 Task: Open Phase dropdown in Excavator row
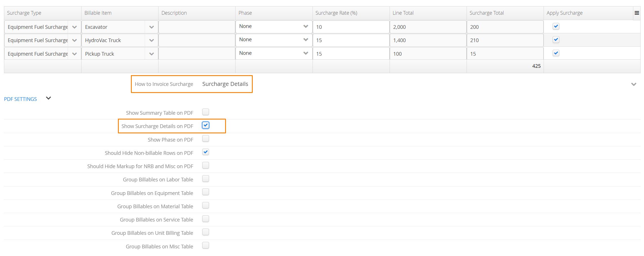tap(305, 26)
